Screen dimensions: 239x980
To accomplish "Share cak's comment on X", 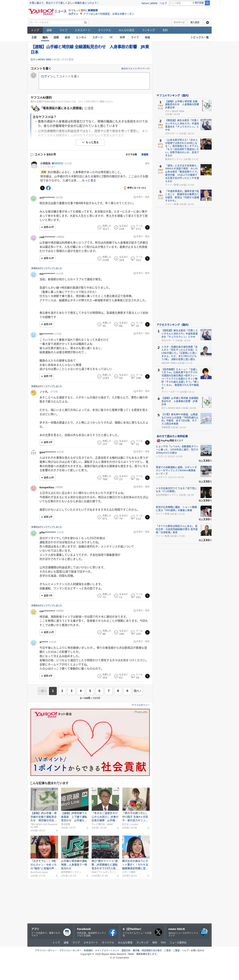I will (x=147, y=258).
